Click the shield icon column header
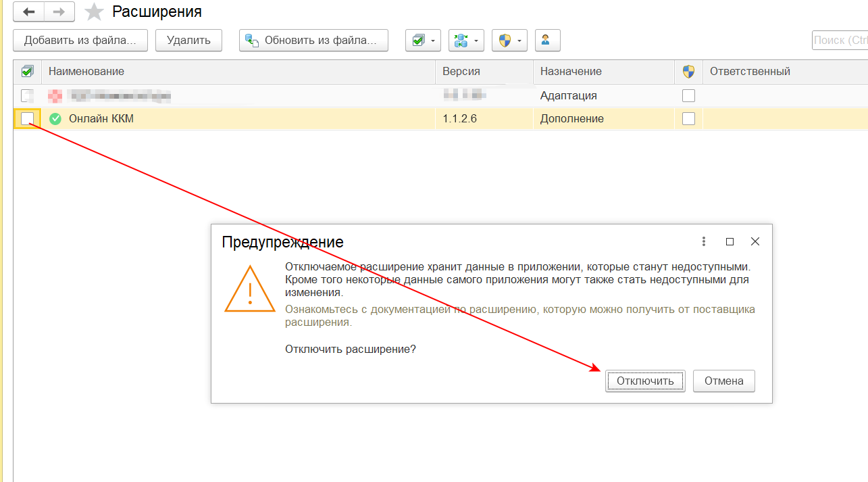The width and height of the screenshot is (868, 482). pyautogui.click(x=688, y=72)
